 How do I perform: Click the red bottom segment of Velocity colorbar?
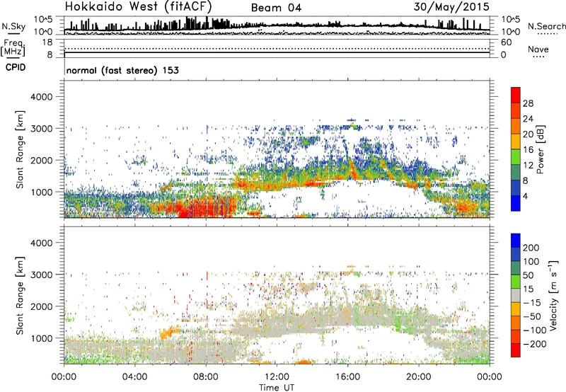coord(516,350)
